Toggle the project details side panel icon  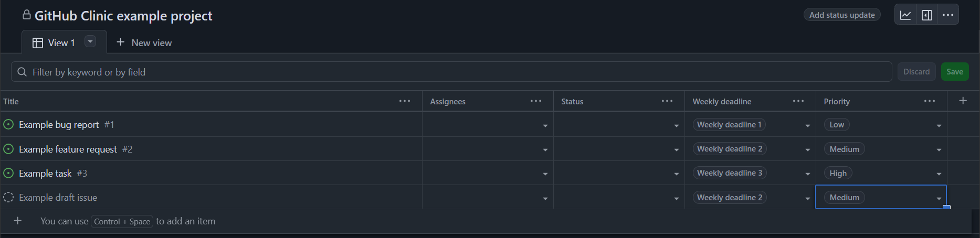tap(927, 15)
